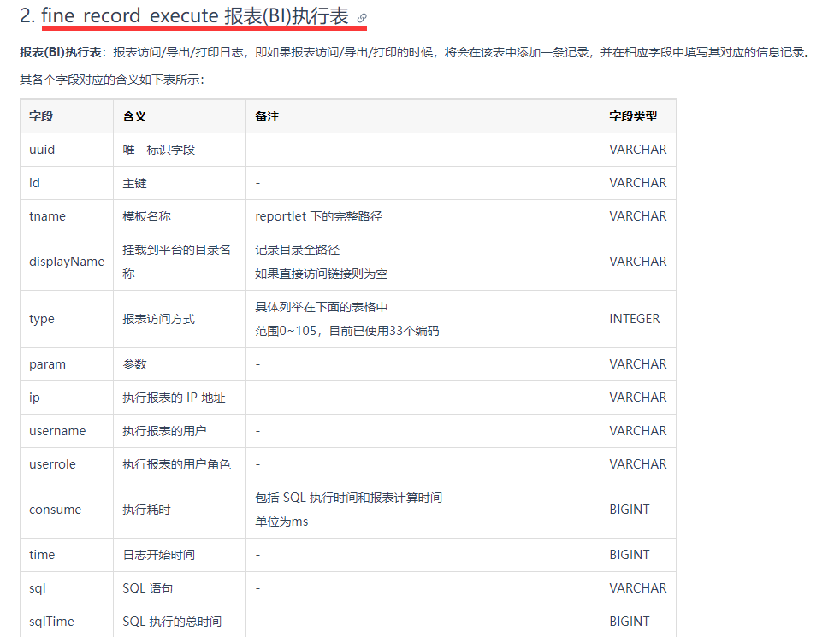Click the BIGINT type cell in consume row
The image size is (840, 637).
point(638,509)
